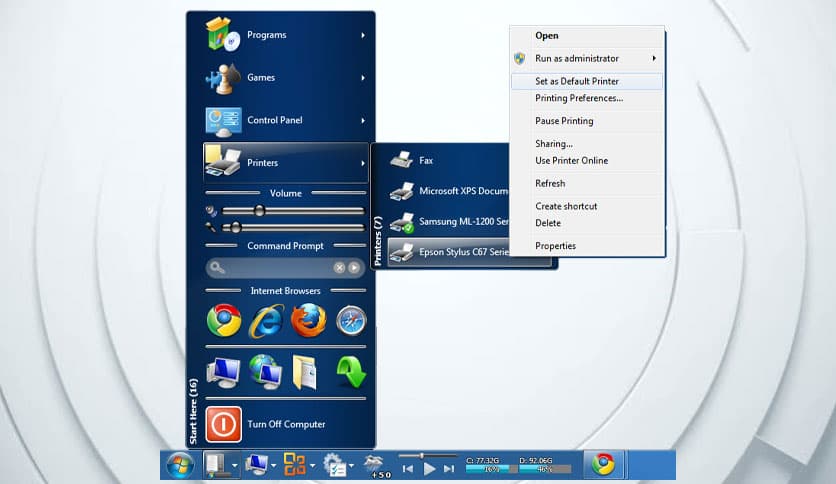Open the dropdown beside the gear checklist icon

(351, 466)
